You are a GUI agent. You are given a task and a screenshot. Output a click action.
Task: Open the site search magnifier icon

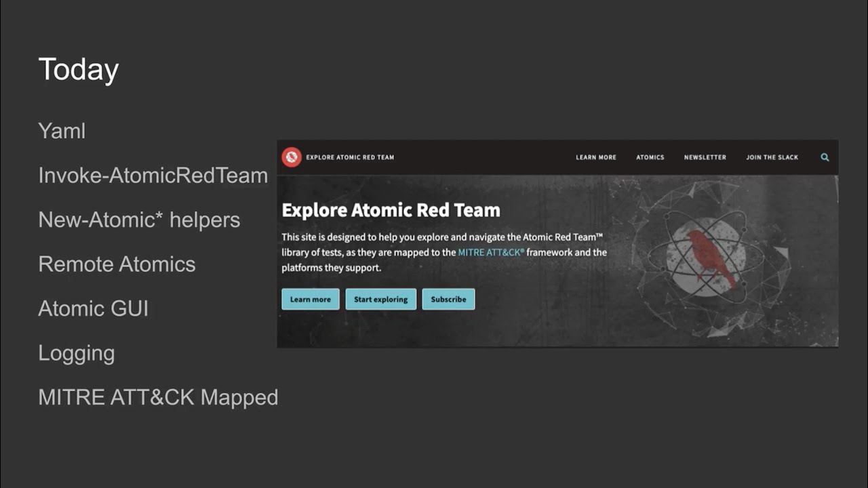(x=825, y=157)
